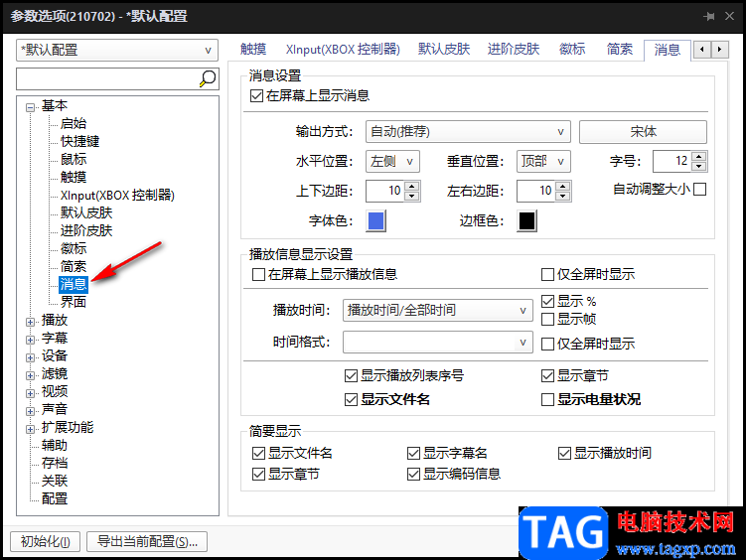Toggle bold 显示文件名 checkbox
The width and height of the screenshot is (746, 560).
(x=351, y=399)
